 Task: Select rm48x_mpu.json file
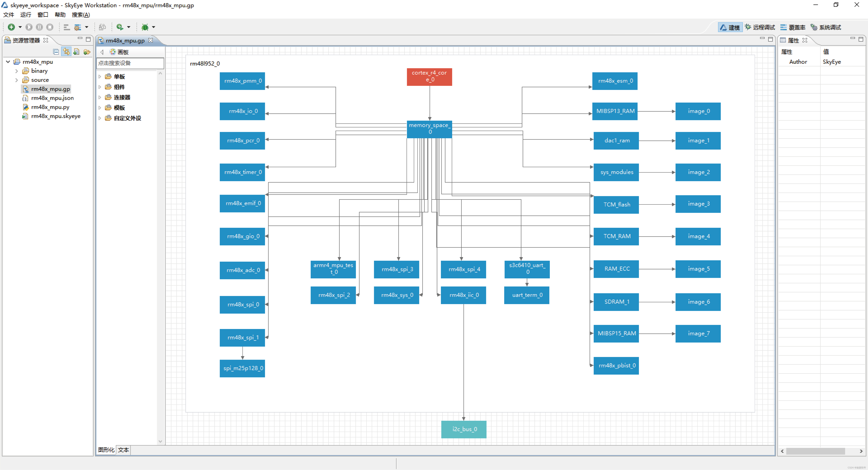point(52,98)
